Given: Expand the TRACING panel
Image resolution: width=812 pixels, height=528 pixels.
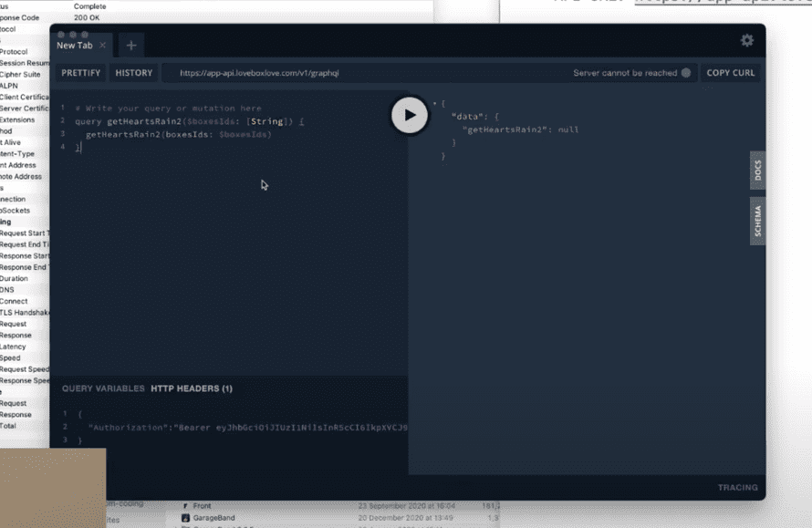Looking at the screenshot, I should tap(737, 488).
